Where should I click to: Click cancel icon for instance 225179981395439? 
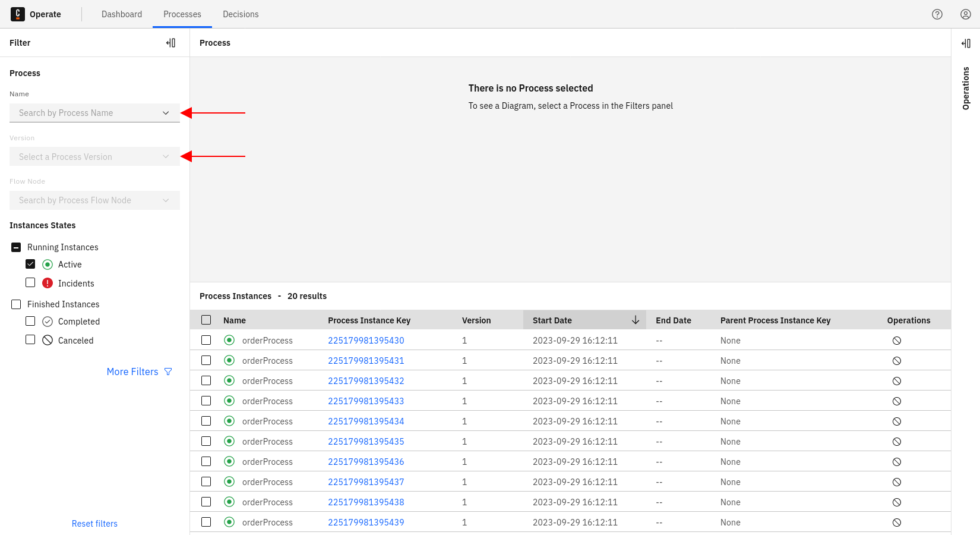[897, 523]
